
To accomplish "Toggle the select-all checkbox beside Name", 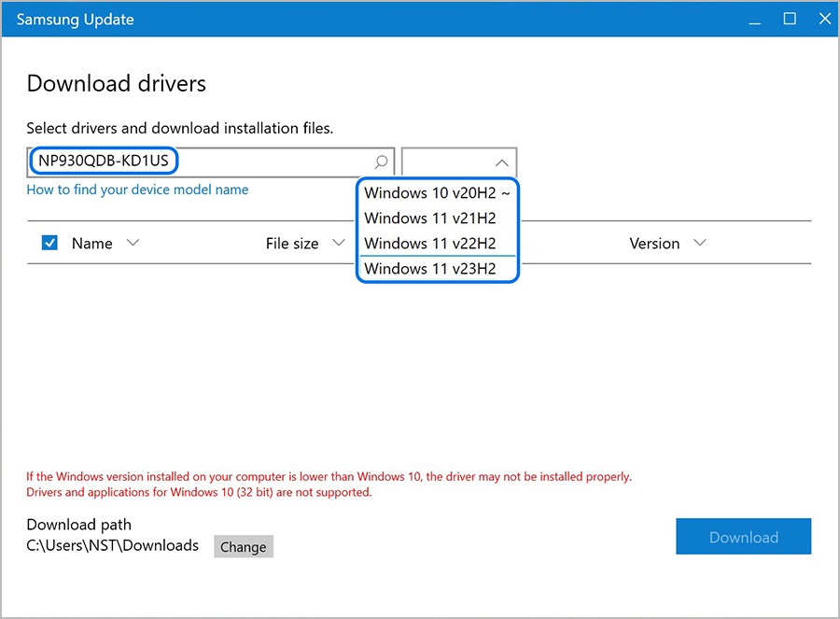I will click(x=50, y=244).
